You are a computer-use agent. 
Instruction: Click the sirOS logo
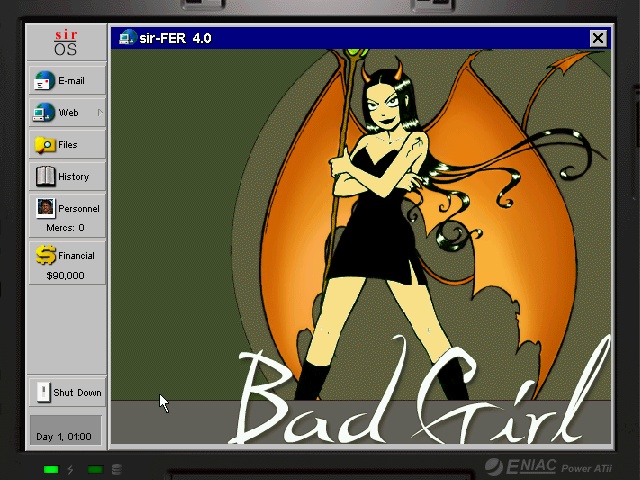[x=65, y=43]
